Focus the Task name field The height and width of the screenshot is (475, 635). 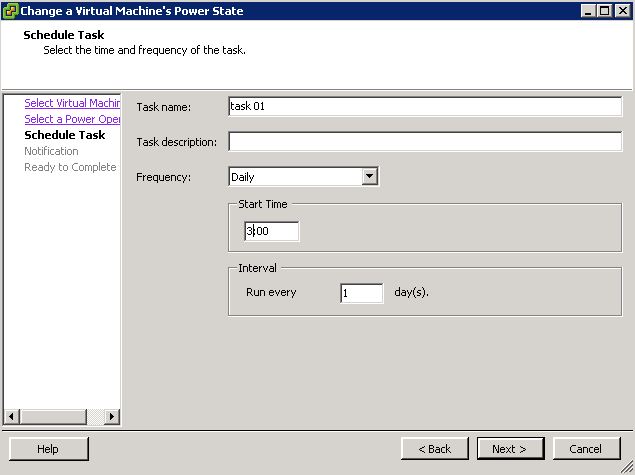click(x=425, y=107)
